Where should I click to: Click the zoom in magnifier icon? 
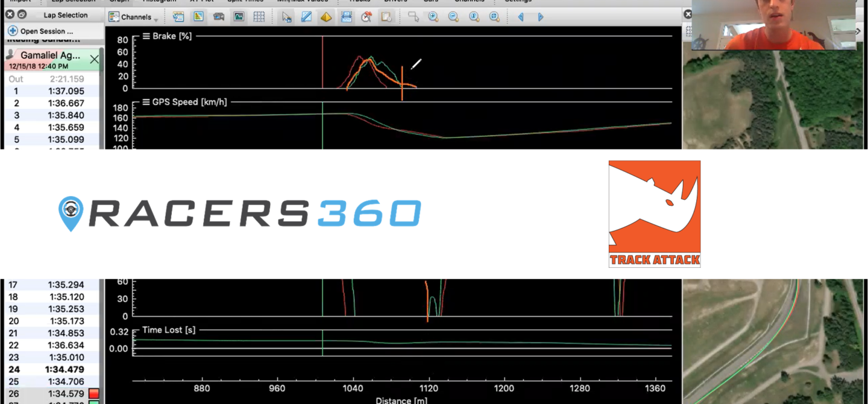pos(433,17)
